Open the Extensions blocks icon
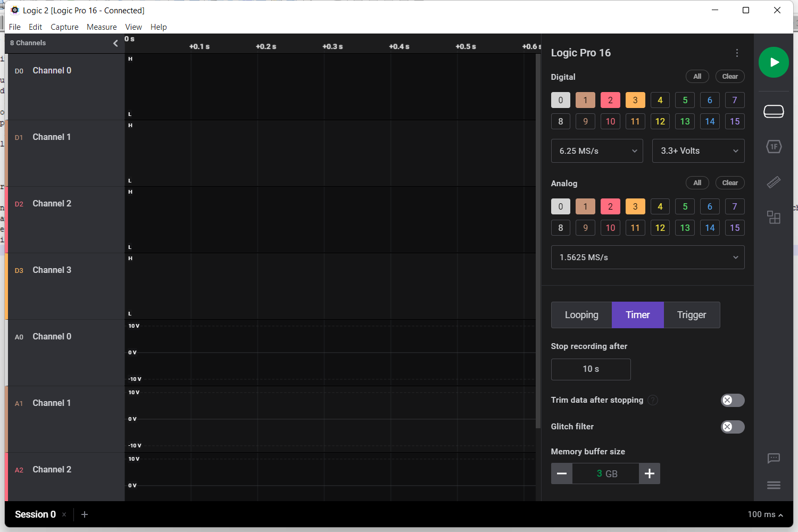798x532 pixels. (x=774, y=217)
